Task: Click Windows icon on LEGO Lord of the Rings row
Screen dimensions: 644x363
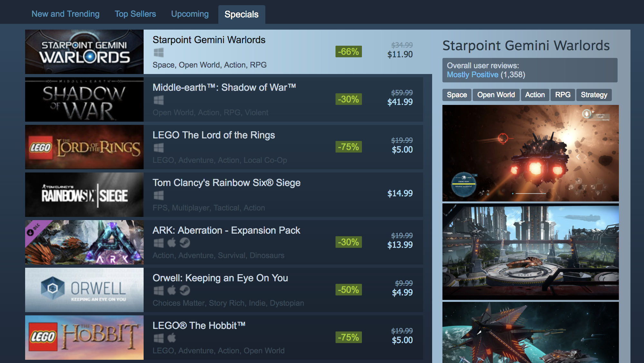Action: [x=158, y=148]
